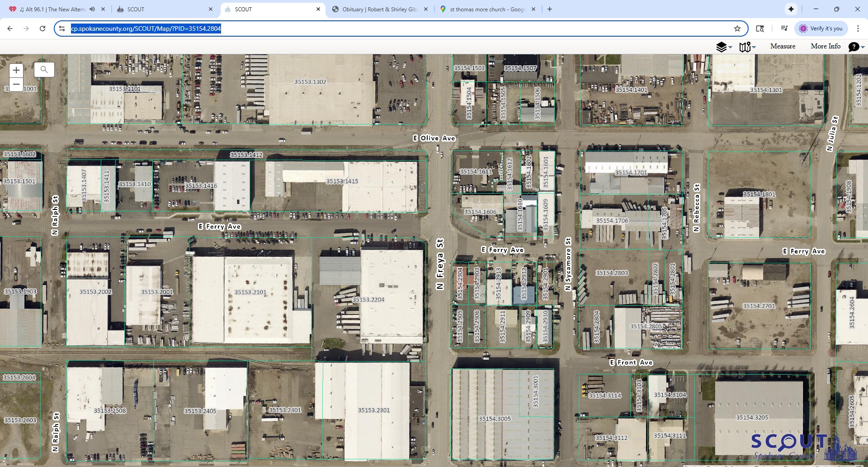Expand the layers dropdown arrow
Viewport: 868px width, 467px height.
(730, 48)
